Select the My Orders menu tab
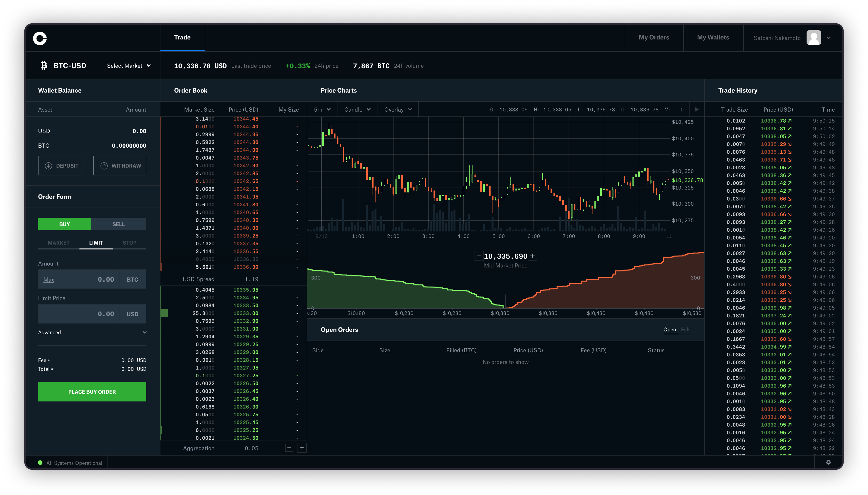This screenshot has width=868, height=495. point(654,37)
